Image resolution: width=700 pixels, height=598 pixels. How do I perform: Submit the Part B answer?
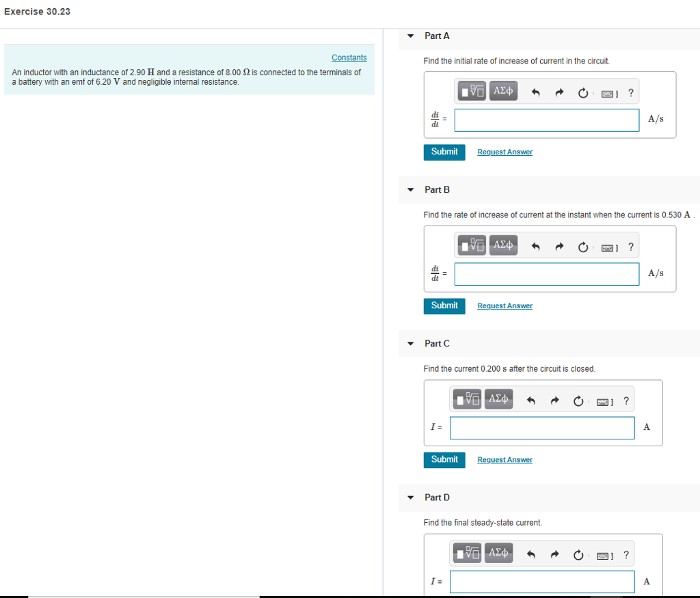point(444,306)
